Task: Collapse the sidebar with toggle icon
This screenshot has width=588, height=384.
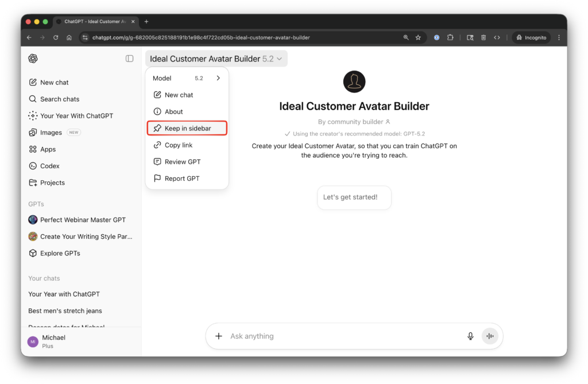Action: (x=129, y=59)
